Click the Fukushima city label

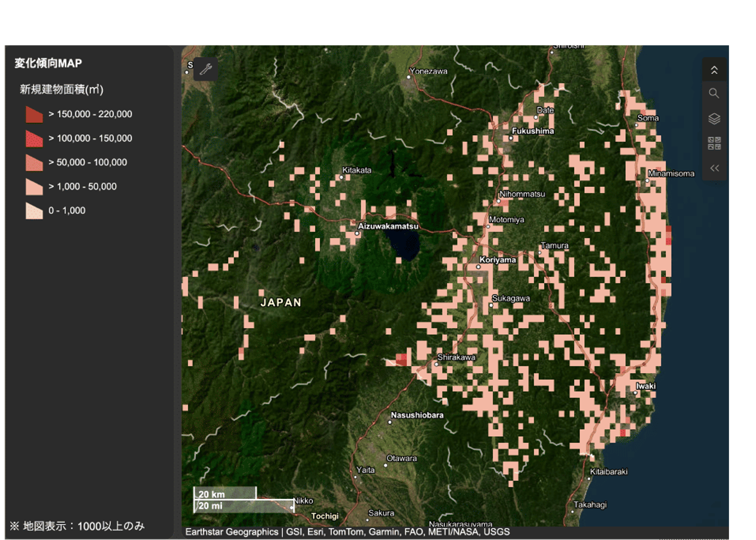click(533, 131)
